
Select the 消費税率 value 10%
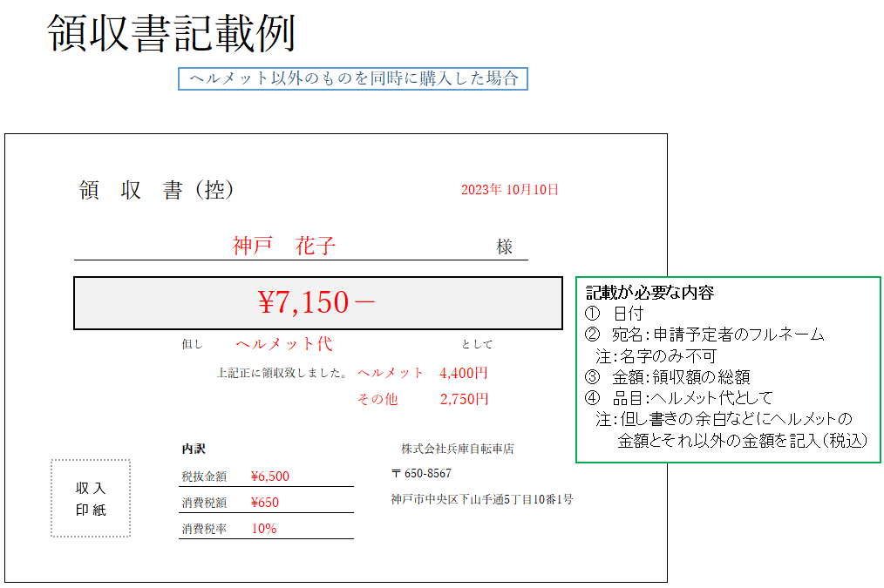point(264,529)
